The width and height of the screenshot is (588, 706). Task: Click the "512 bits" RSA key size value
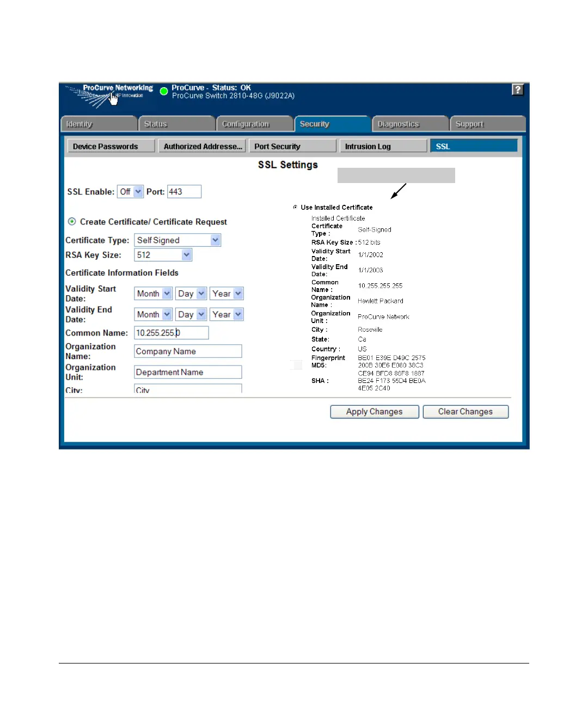pyautogui.click(x=369, y=242)
